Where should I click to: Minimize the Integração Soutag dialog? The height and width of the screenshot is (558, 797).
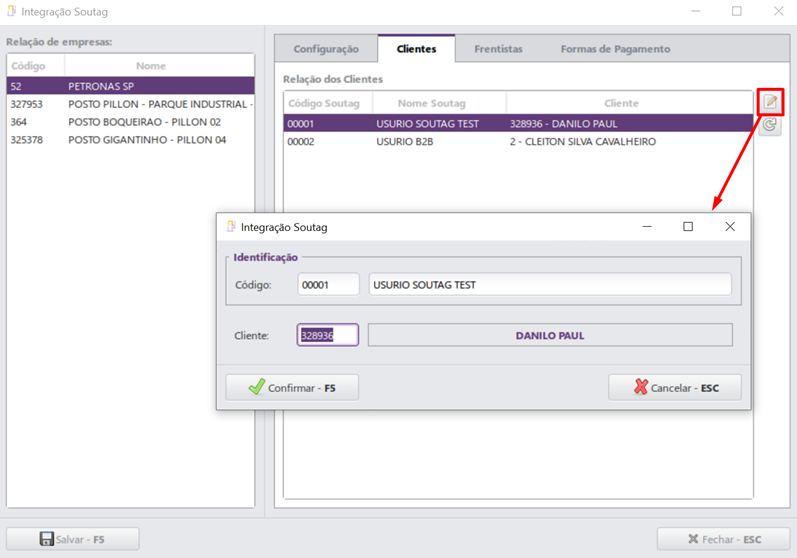click(x=647, y=226)
